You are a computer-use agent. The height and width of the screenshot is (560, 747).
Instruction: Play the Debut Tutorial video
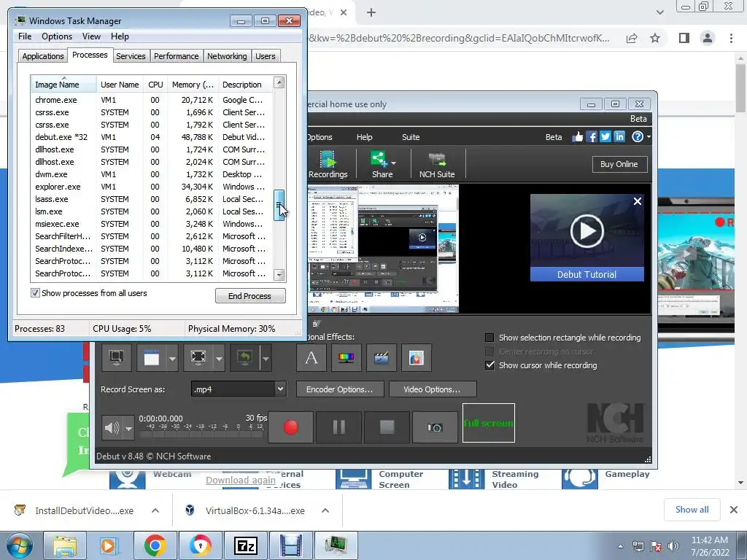click(587, 231)
